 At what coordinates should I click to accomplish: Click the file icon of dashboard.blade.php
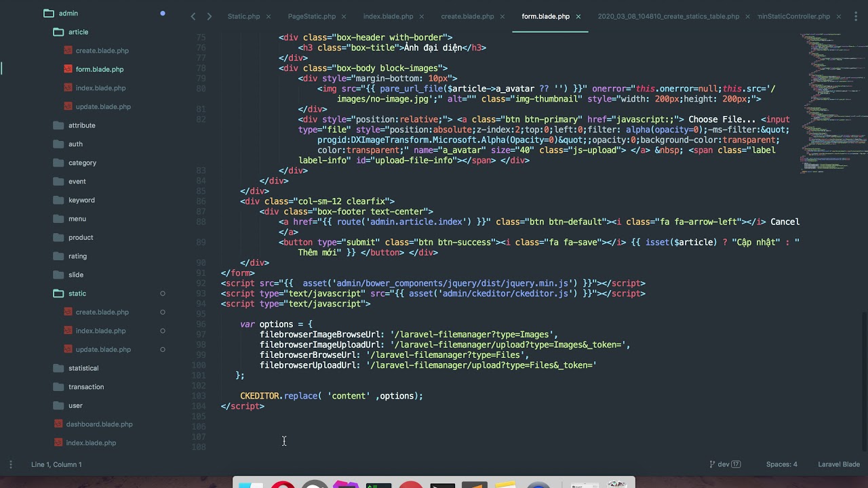click(59, 424)
